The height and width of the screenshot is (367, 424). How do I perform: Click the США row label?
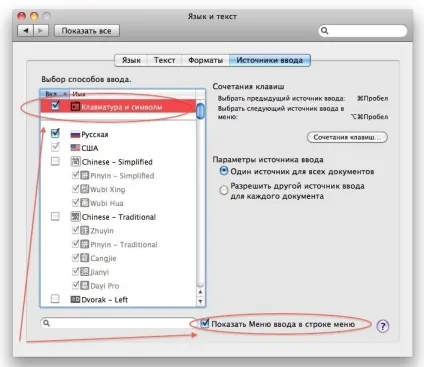[90, 148]
